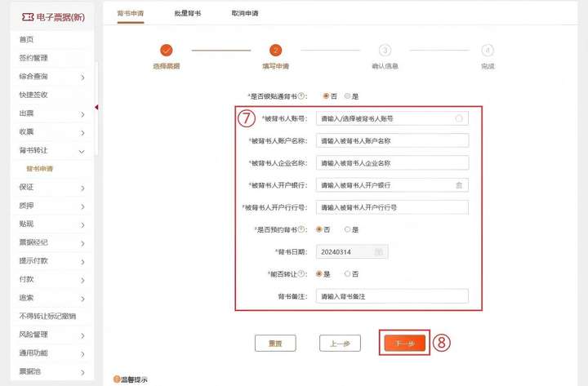Select 是 for 是否预约背书
The width and height of the screenshot is (588, 386).
pos(347,229)
